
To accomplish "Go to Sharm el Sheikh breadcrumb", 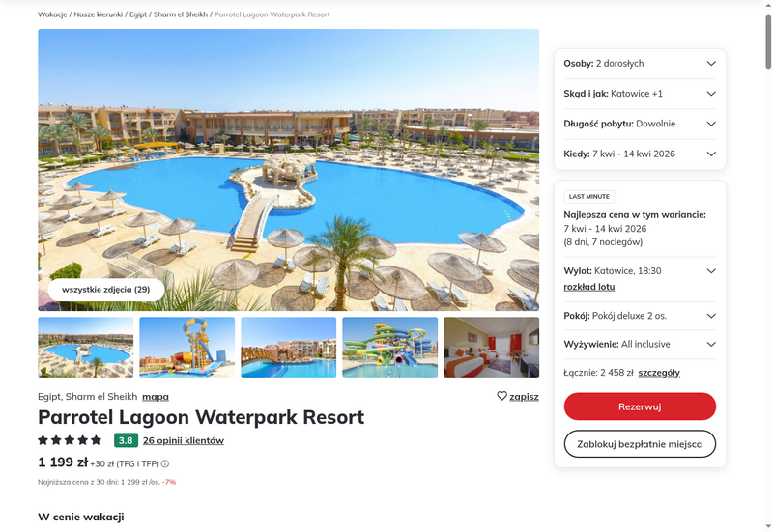I will 181,14.
